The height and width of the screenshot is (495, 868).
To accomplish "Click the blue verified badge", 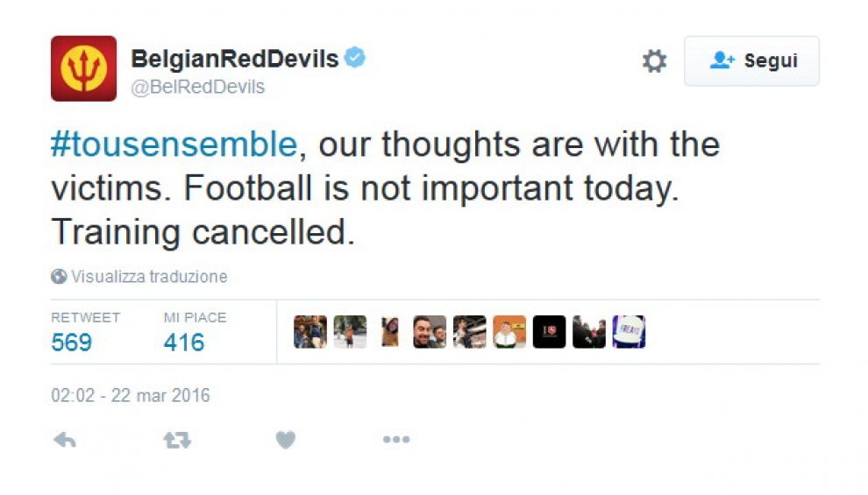I will [x=355, y=58].
